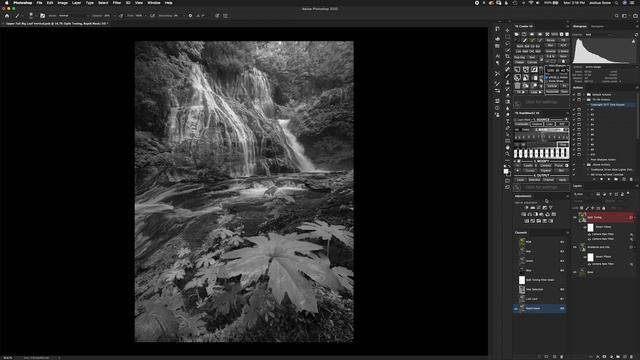
Task: Click the Home icon in options bar
Action: tap(7, 16)
